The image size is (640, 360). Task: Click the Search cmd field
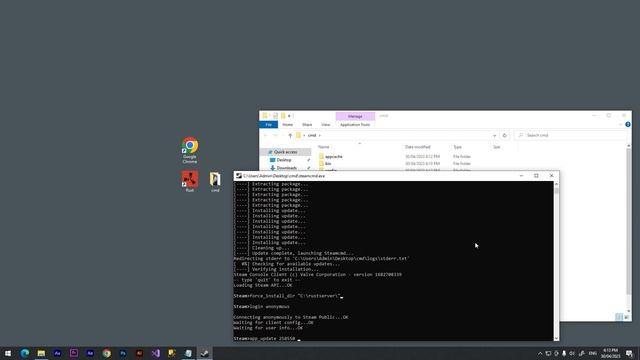571,135
